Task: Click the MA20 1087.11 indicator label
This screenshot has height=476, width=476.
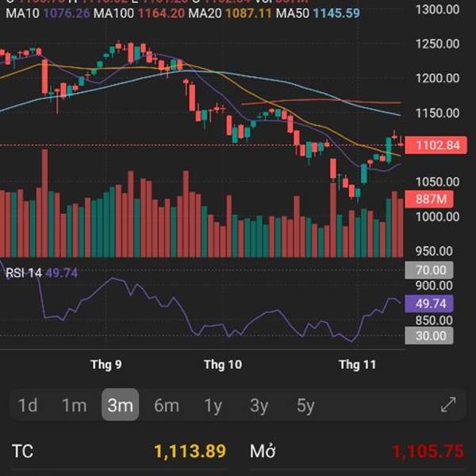Action: [x=230, y=13]
